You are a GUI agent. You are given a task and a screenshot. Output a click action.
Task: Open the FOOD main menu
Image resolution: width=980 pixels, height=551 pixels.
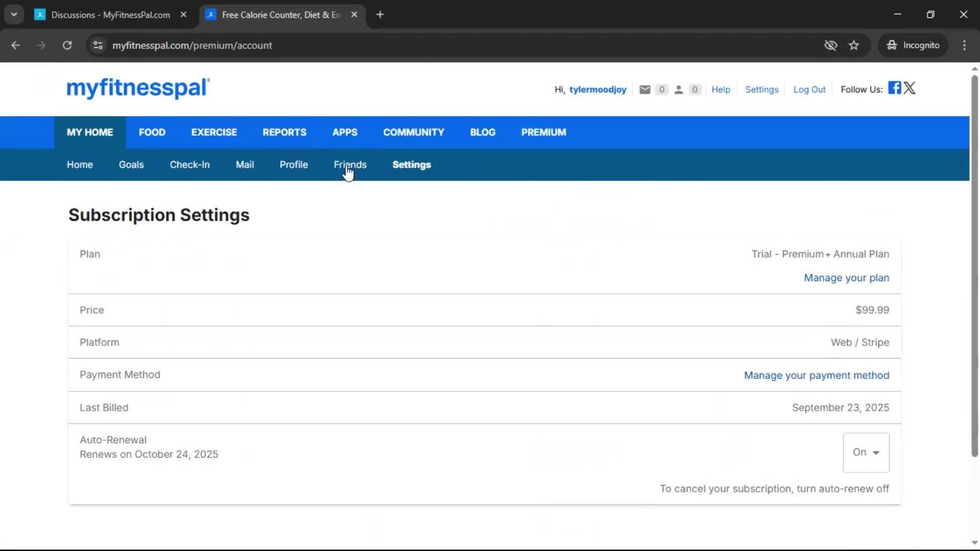(x=152, y=133)
